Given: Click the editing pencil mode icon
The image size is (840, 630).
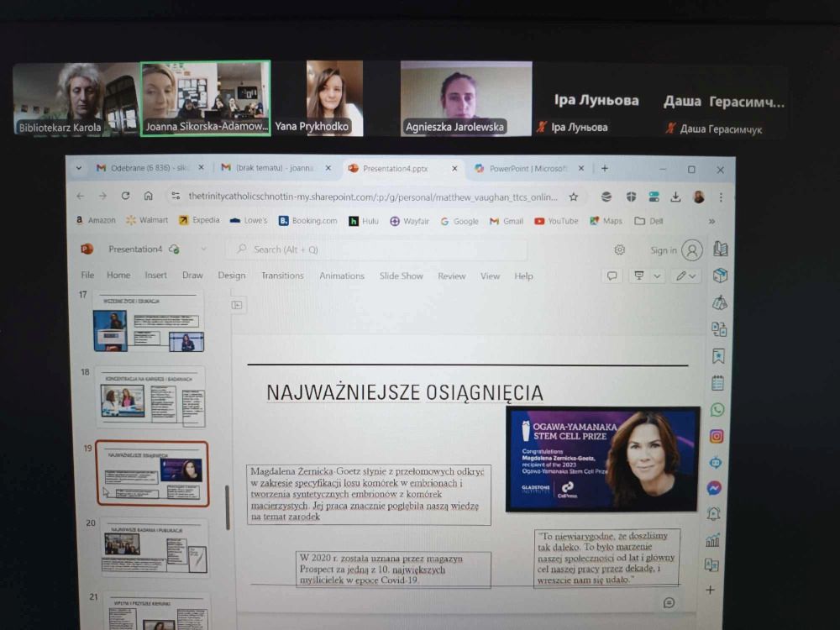Looking at the screenshot, I should coord(680,276).
